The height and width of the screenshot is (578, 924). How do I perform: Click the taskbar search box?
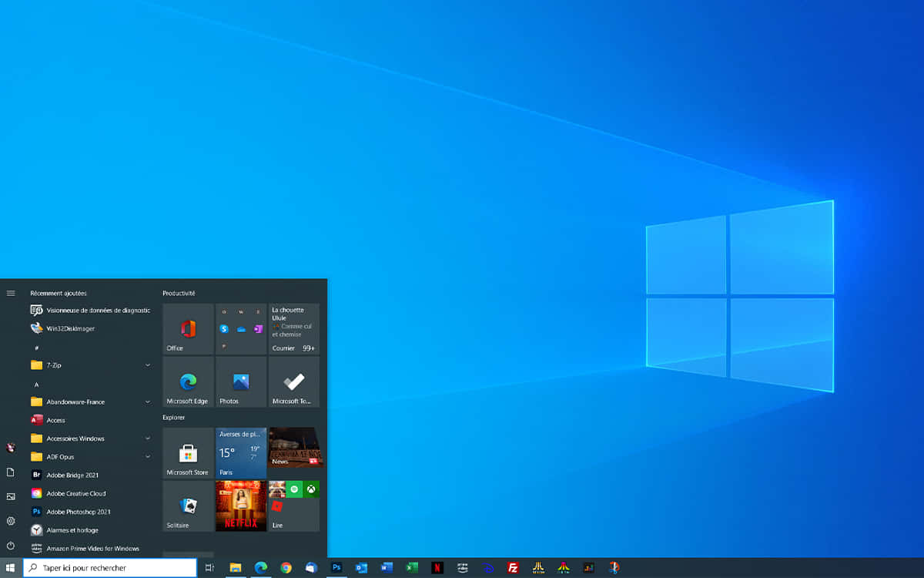click(110, 568)
